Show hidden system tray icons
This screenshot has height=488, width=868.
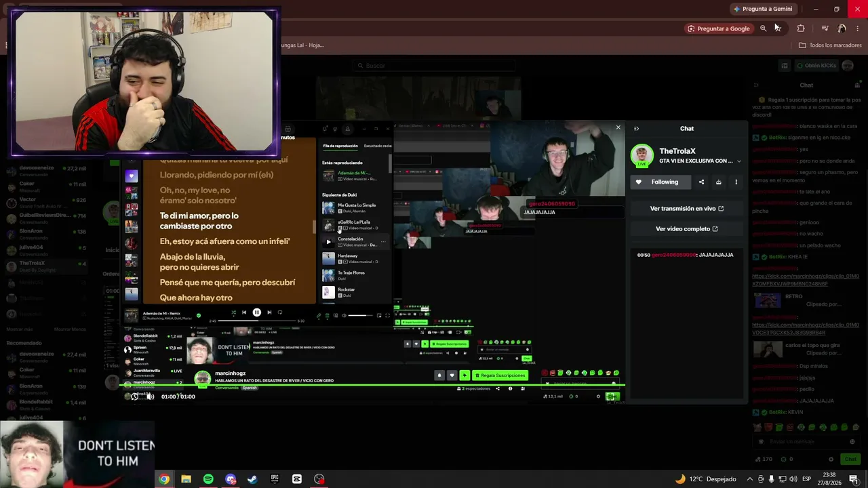(x=749, y=479)
